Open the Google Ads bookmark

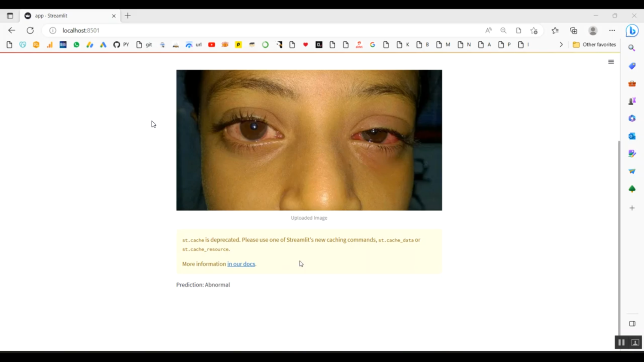(103, 45)
